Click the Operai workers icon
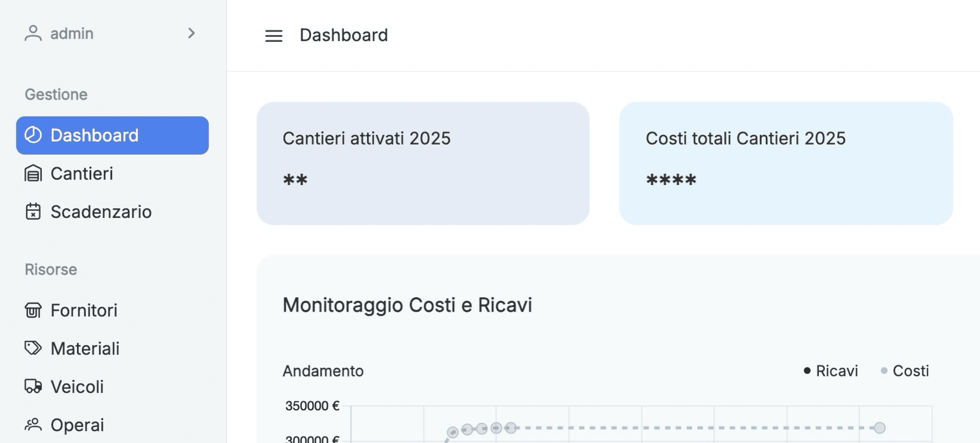Image resolution: width=980 pixels, height=443 pixels. click(x=33, y=424)
